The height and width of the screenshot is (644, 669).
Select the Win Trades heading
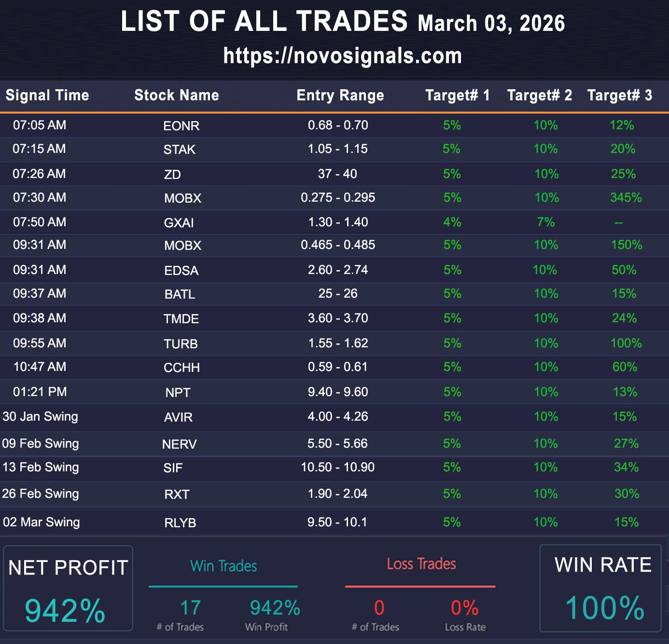[x=223, y=566]
